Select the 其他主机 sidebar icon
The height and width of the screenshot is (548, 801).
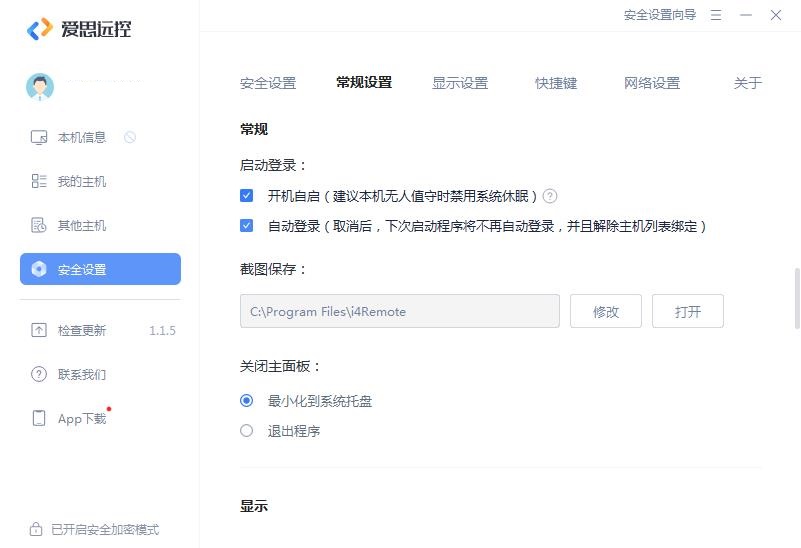pos(39,225)
